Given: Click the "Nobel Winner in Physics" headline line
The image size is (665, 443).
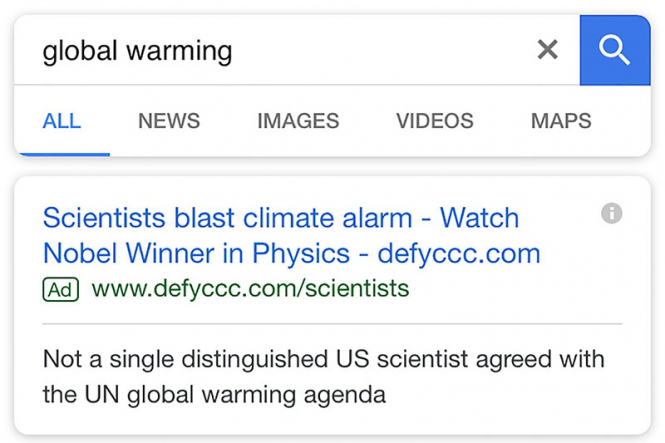Looking at the screenshot, I should click(196, 253).
